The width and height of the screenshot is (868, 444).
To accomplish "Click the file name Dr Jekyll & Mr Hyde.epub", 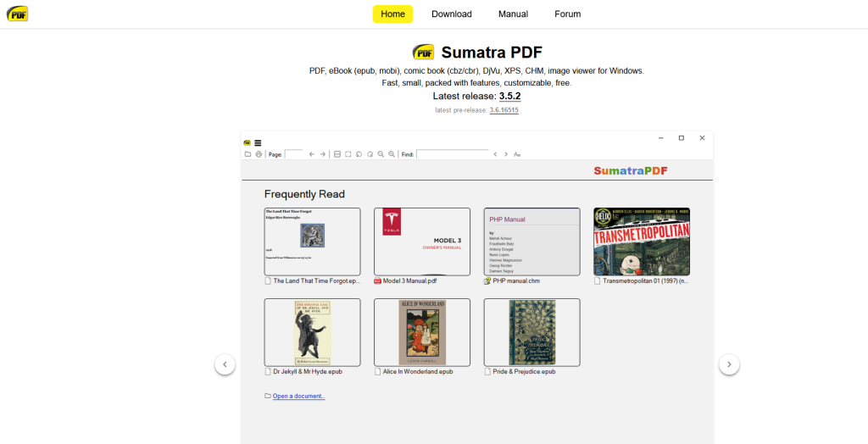I will (x=308, y=372).
